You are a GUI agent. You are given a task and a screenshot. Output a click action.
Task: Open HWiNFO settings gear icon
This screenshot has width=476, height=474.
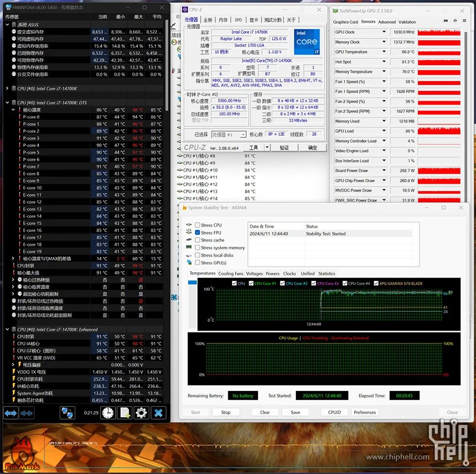point(141,413)
